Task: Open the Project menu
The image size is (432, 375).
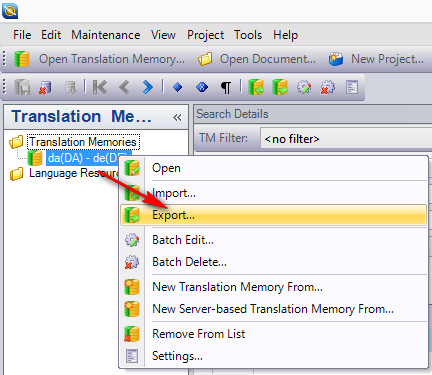Action: (205, 35)
